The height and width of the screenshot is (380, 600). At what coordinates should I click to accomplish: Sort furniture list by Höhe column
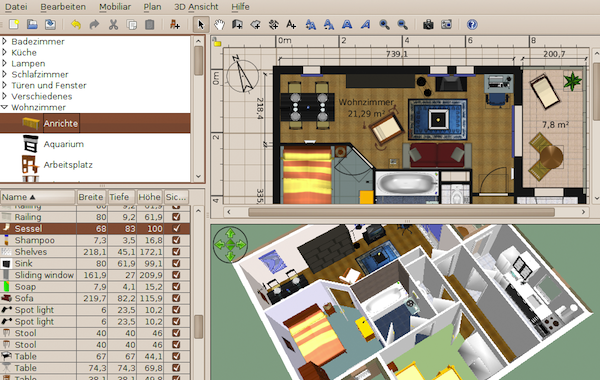pyautogui.click(x=149, y=197)
